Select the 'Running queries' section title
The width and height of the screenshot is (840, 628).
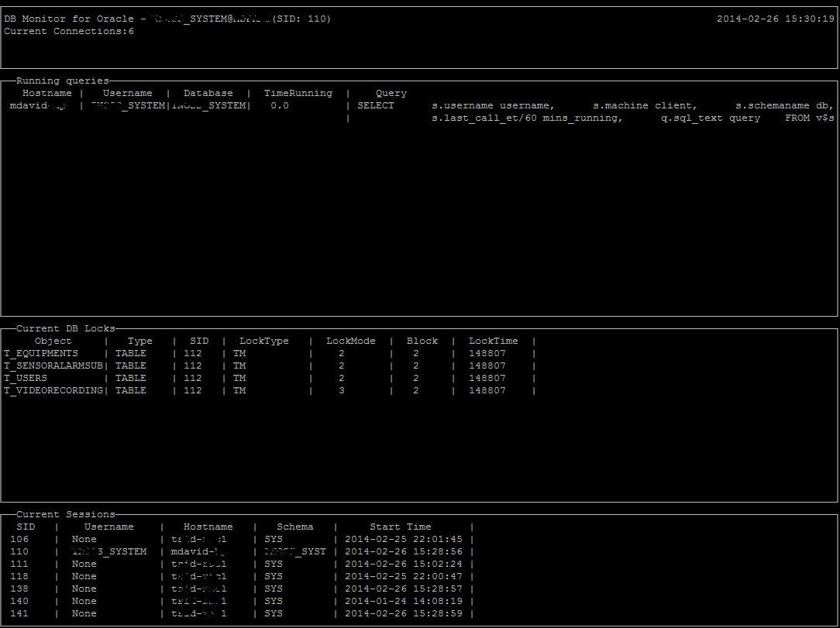pos(63,81)
